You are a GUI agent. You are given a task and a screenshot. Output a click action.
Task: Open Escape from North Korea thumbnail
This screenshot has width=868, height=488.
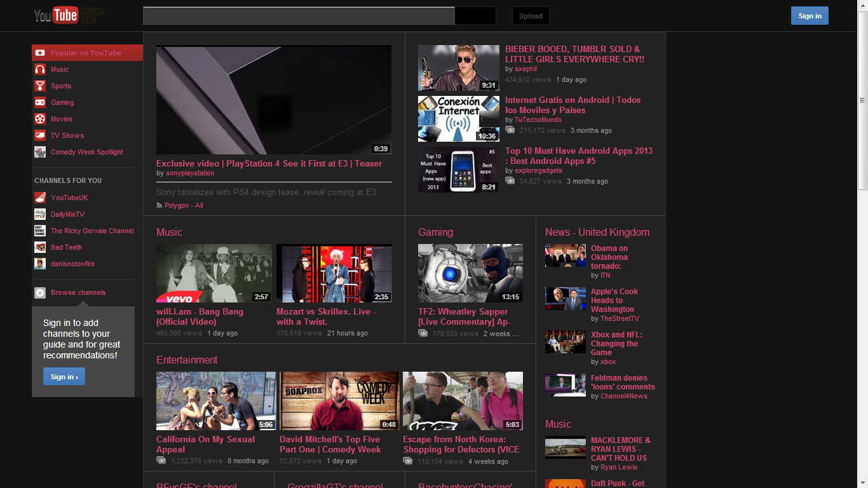tap(463, 401)
